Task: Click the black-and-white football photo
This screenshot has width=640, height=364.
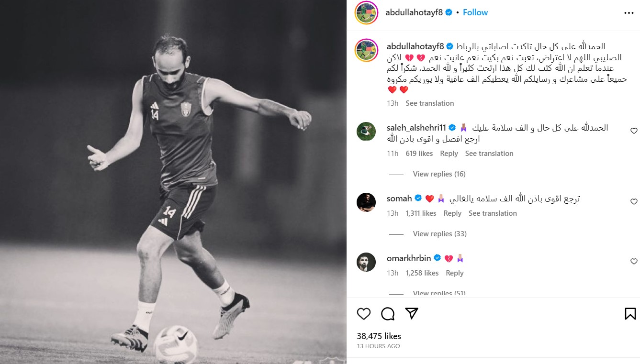Action: click(173, 182)
